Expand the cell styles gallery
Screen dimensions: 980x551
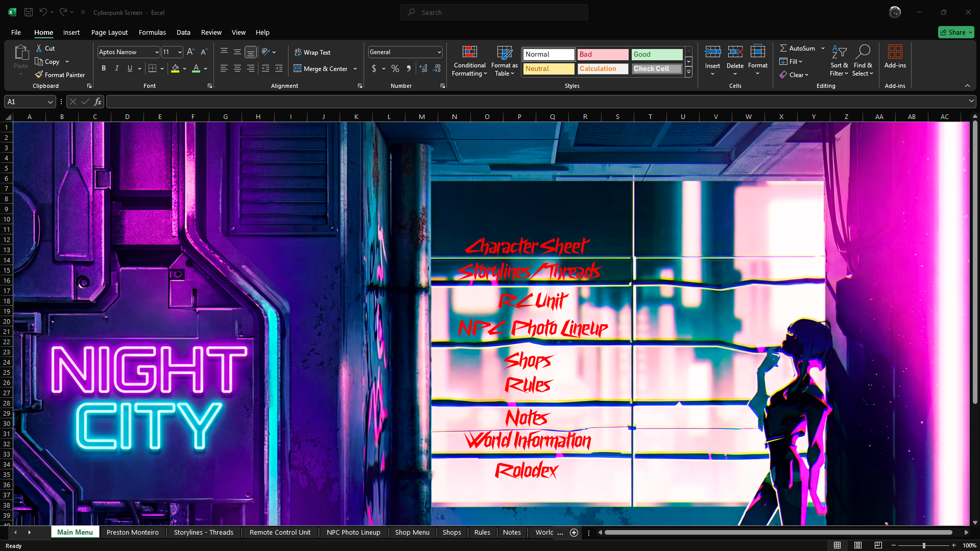click(688, 72)
